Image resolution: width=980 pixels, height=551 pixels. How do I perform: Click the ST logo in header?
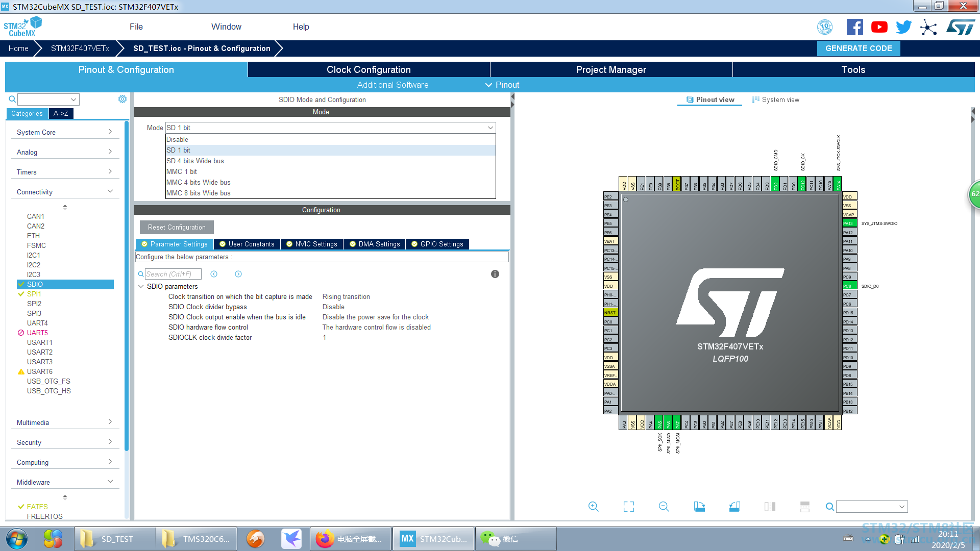(961, 27)
